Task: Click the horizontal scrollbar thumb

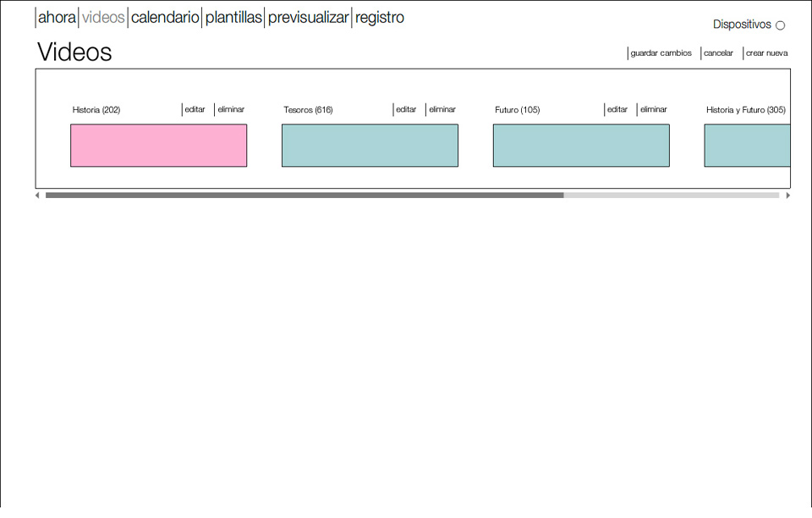Action: pos(304,196)
